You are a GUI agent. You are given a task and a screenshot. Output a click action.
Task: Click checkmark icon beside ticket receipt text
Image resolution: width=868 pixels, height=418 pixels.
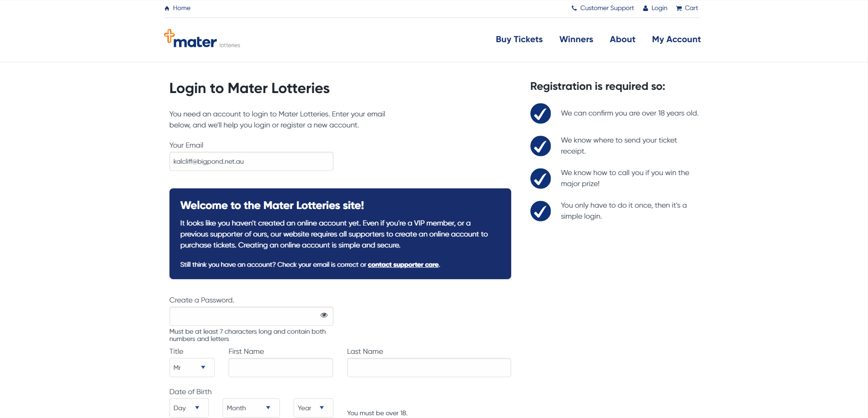point(540,146)
